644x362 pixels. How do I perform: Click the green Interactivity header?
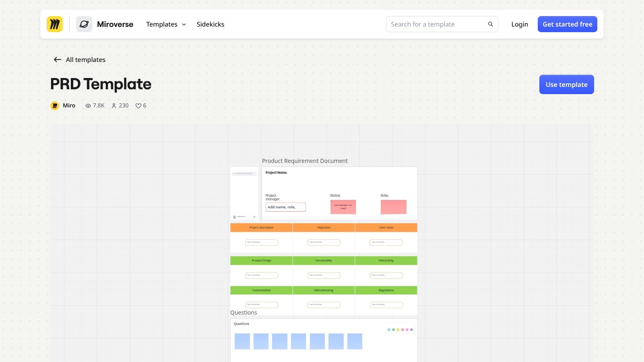click(x=386, y=261)
